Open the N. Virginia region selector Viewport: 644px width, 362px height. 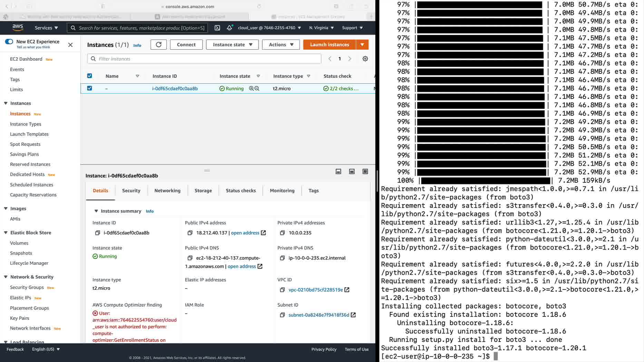pyautogui.click(x=321, y=28)
